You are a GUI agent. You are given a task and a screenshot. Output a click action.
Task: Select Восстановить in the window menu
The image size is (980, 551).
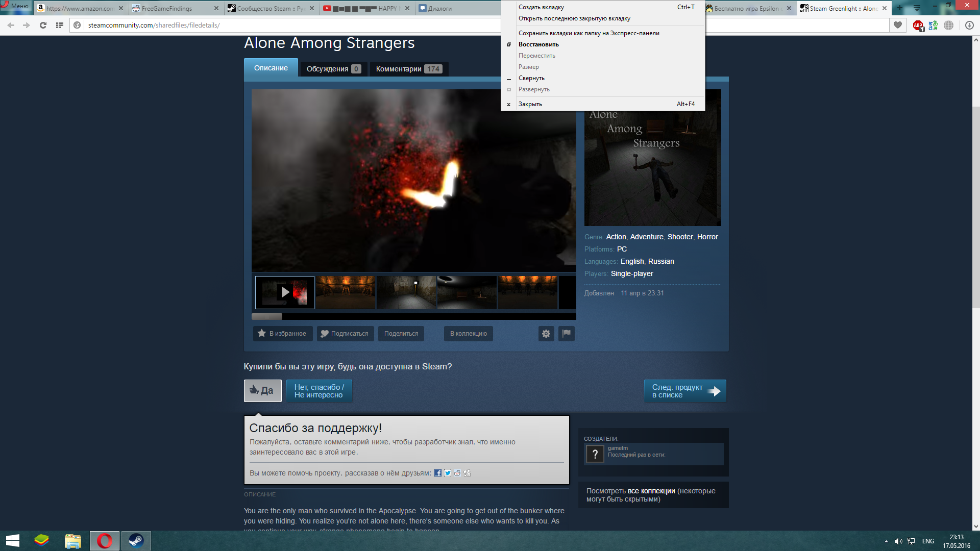click(603, 44)
